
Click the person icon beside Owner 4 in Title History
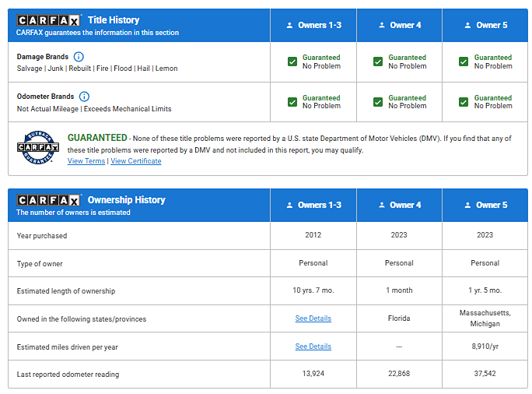coord(382,25)
